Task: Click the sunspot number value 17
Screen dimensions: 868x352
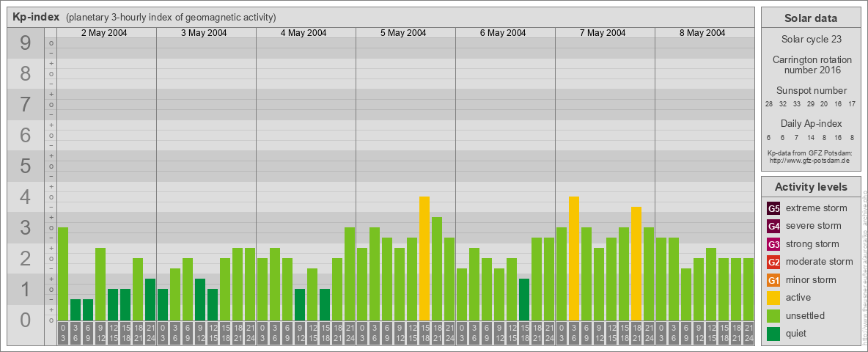Action: (x=853, y=104)
